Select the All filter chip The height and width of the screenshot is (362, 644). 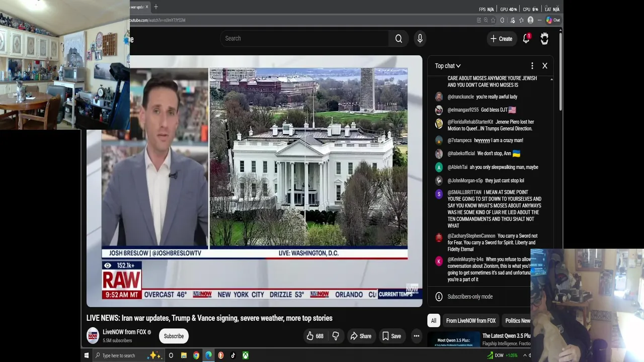coord(434,321)
